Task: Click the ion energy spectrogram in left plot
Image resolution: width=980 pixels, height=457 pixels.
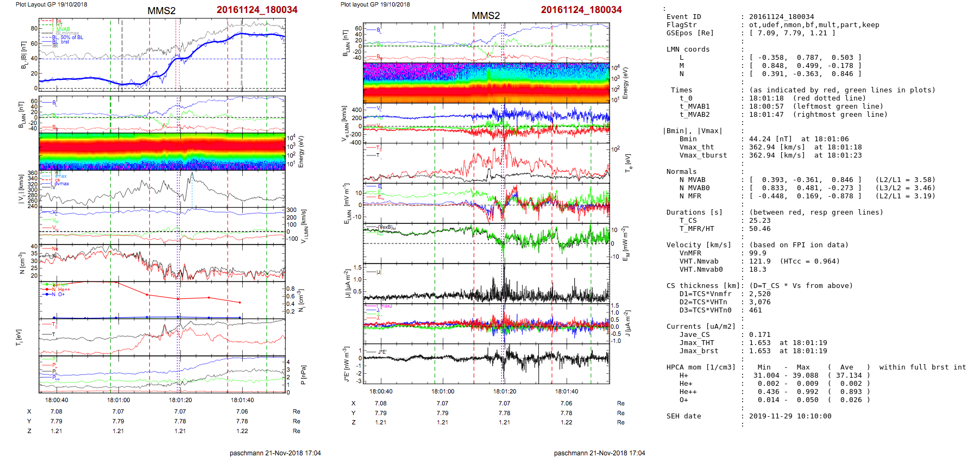Action: (162, 151)
